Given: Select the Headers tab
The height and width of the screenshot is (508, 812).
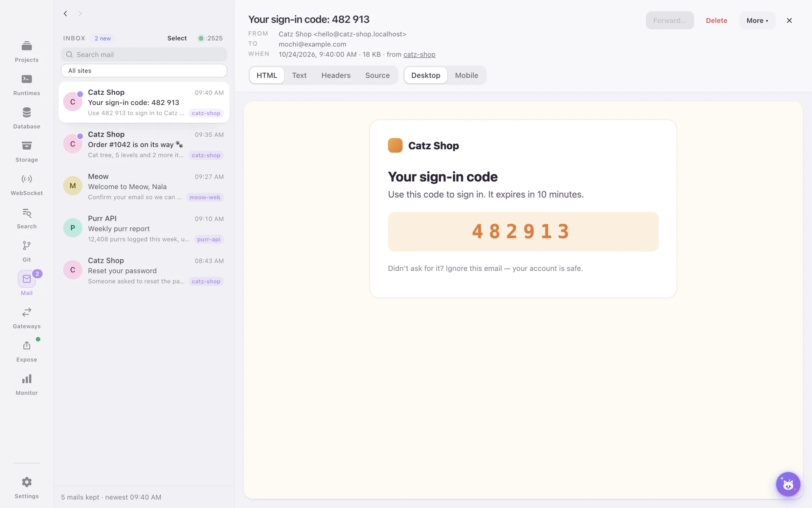Looking at the screenshot, I should pos(336,75).
